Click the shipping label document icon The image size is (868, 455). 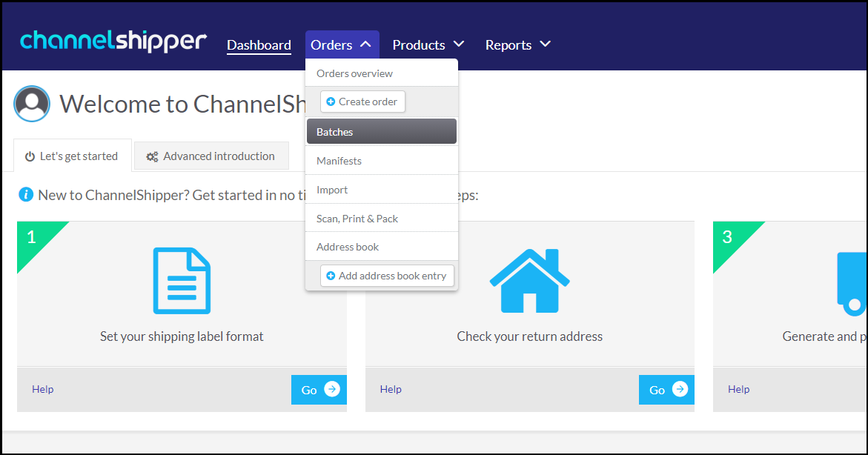pyautogui.click(x=182, y=281)
